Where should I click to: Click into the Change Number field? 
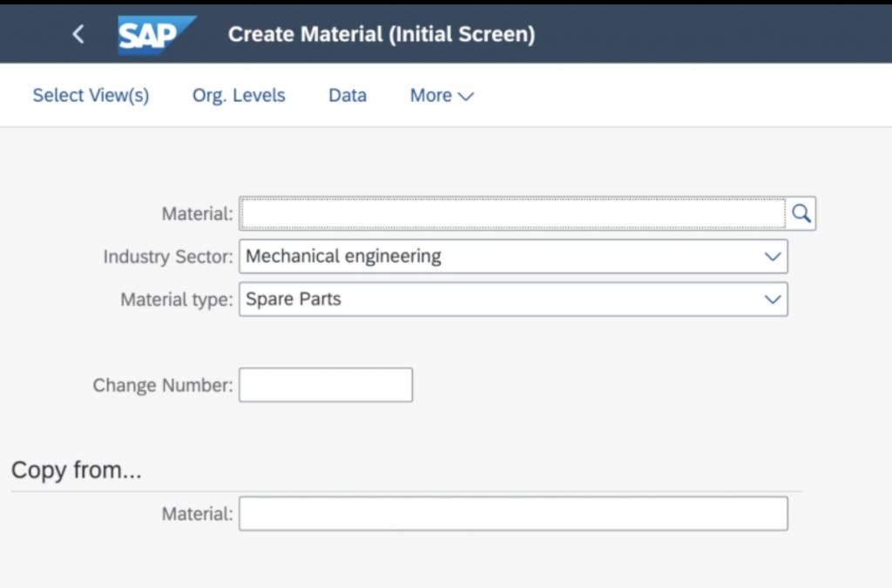click(x=325, y=385)
